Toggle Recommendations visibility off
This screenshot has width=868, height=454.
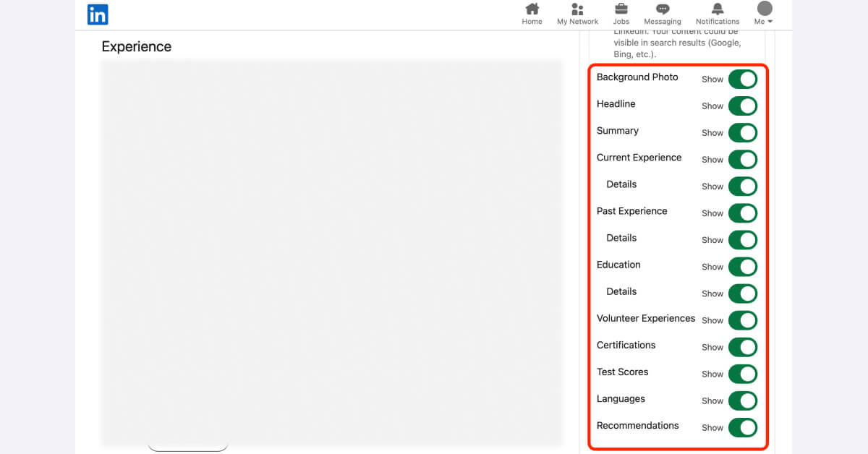tap(743, 427)
